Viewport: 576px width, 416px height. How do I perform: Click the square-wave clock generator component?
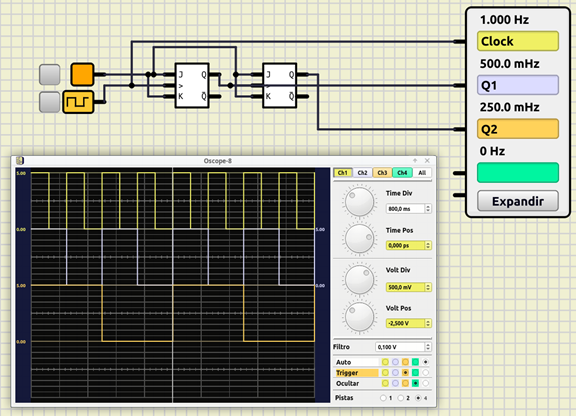[x=78, y=102]
